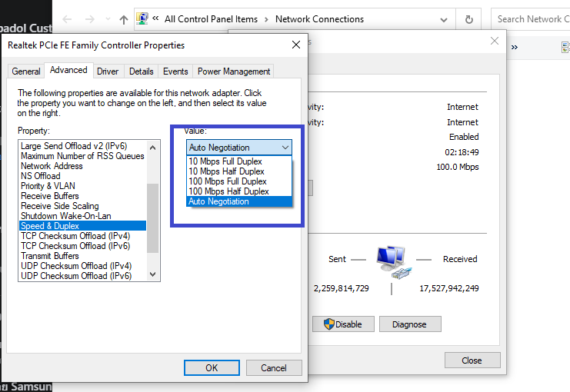The width and height of the screenshot is (570, 392).
Task: Click the 02:18:49 duration value
Action: pyautogui.click(x=462, y=152)
